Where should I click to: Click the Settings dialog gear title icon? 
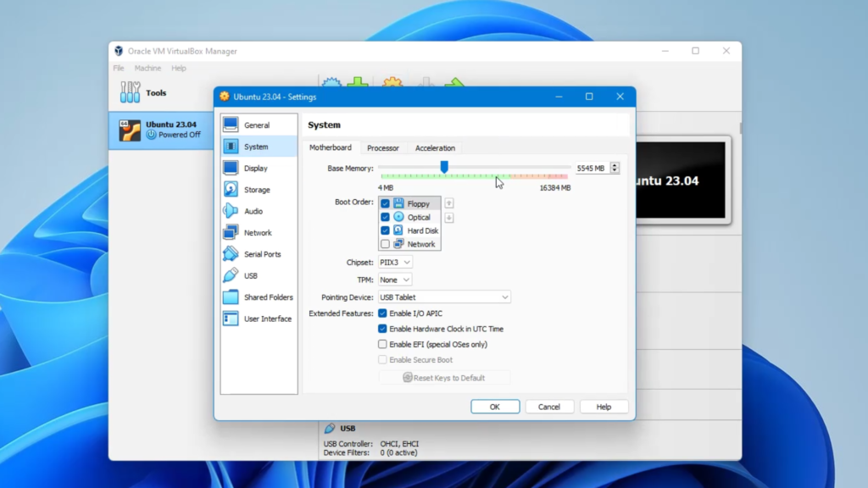pos(224,97)
